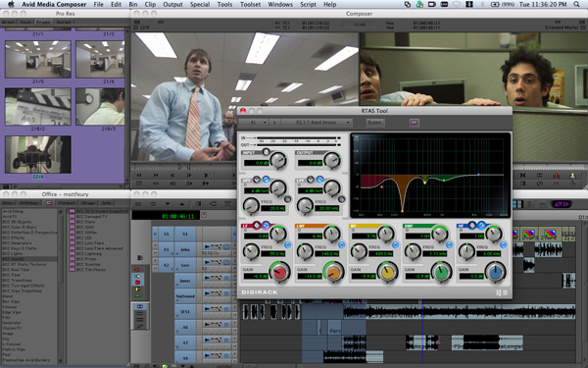Image resolution: width=588 pixels, height=368 pixels.
Task: Open the Apple menu
Action: click(x=11, y=5)
